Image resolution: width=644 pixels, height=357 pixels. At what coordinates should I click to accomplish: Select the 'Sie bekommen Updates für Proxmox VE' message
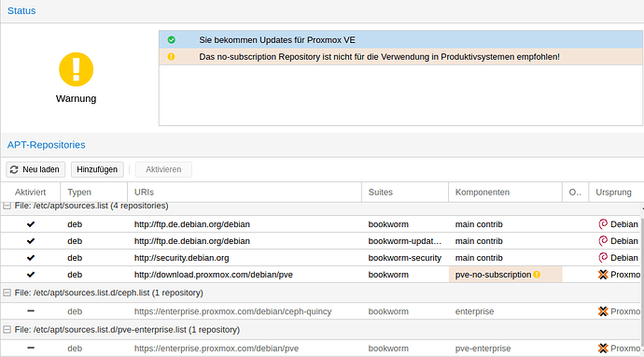(x=400, y=40)
